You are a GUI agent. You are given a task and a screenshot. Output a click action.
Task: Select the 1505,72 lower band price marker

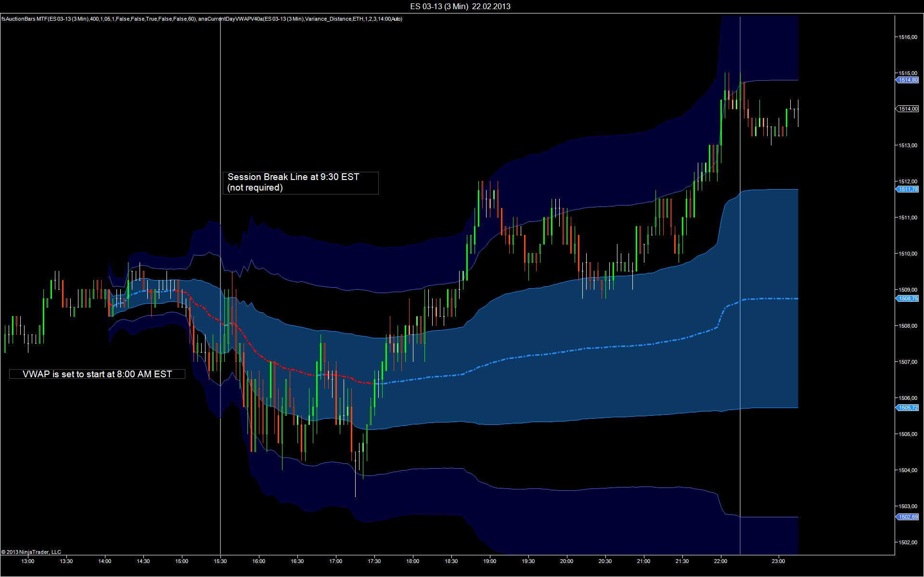pos(908,408)
